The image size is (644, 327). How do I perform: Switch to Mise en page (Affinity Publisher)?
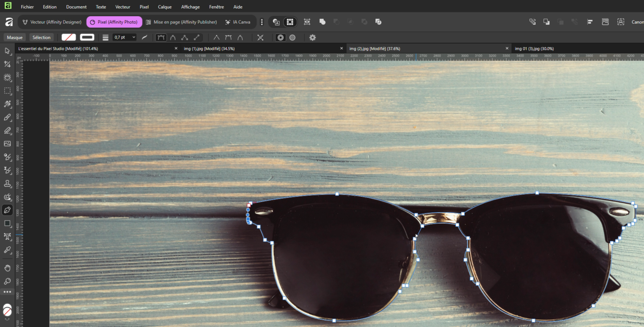click(181, 22)
